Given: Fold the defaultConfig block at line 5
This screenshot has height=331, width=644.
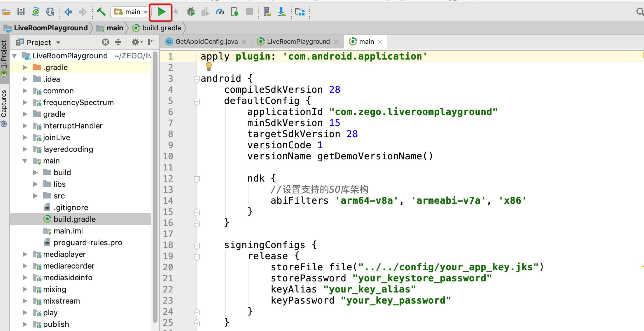Looking at the screenshot, I should tap(197, 101).
